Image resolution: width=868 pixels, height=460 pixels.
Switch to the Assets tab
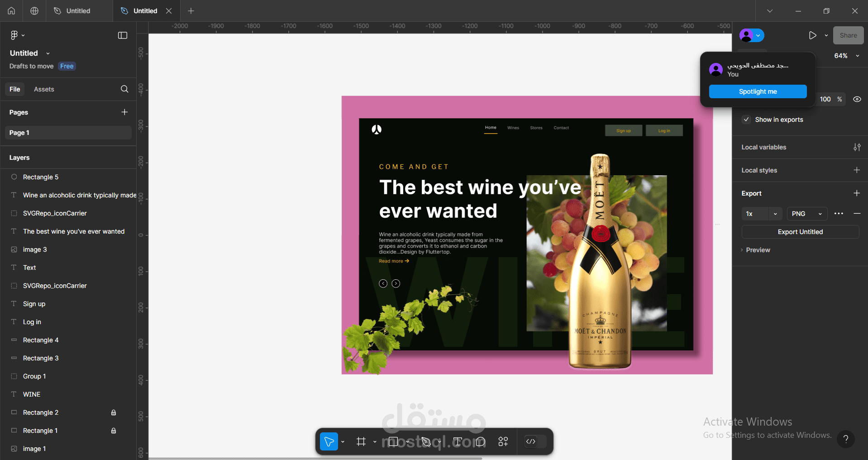(x=44, y=89)
